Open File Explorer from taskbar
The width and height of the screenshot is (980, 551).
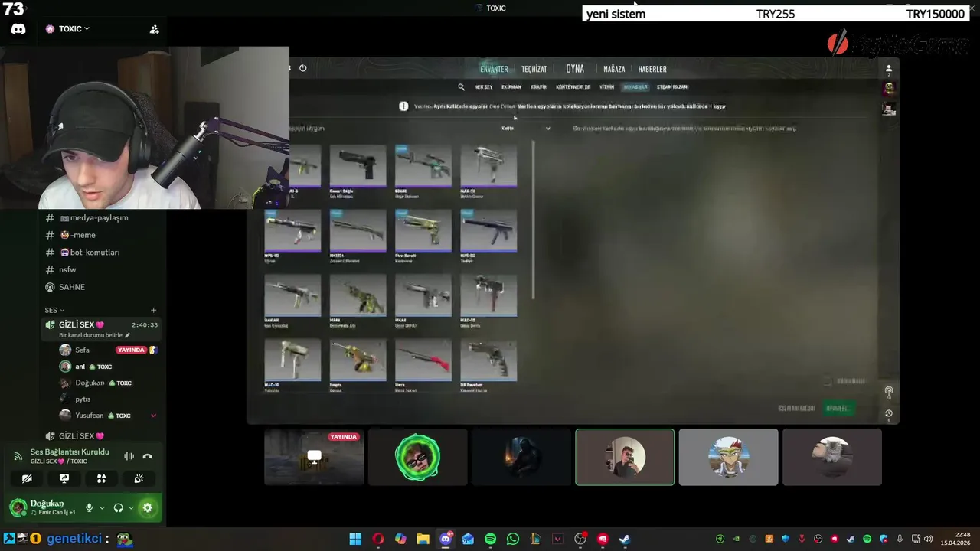pyautogui.click(x=423, y=539)
